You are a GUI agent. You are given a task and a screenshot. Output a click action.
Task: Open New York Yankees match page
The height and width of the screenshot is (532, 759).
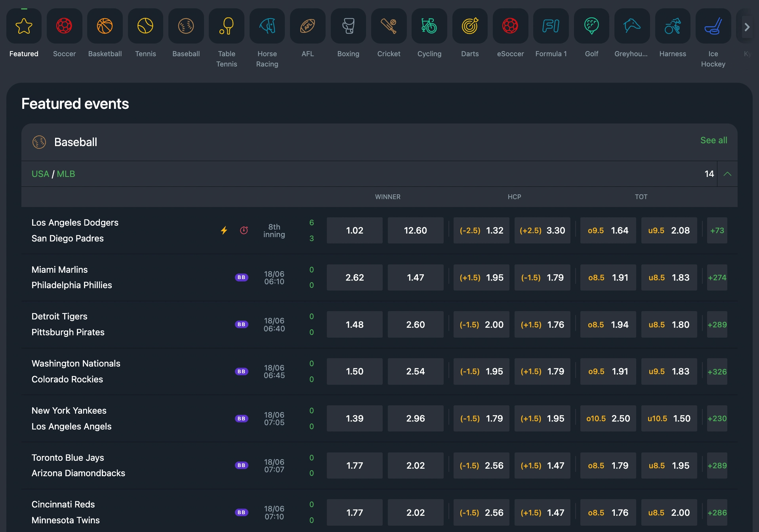pyautogui.click(x=69, y=410)
